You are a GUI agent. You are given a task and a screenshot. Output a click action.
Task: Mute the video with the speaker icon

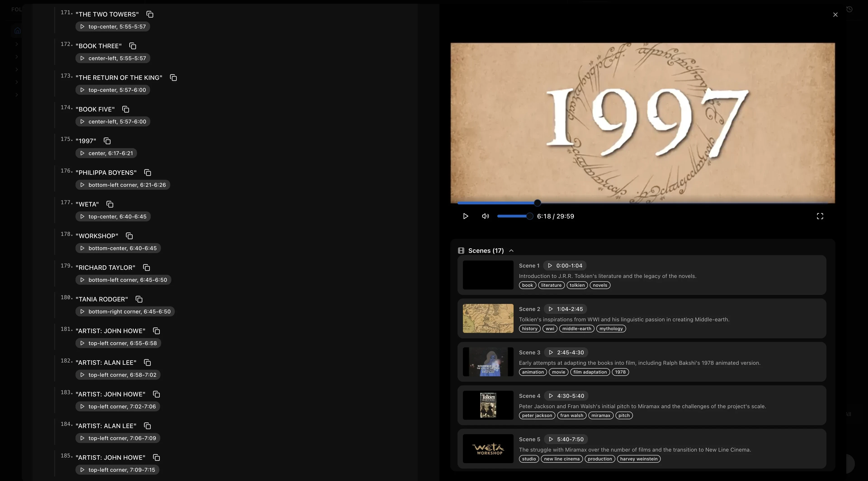click(485, 216)
